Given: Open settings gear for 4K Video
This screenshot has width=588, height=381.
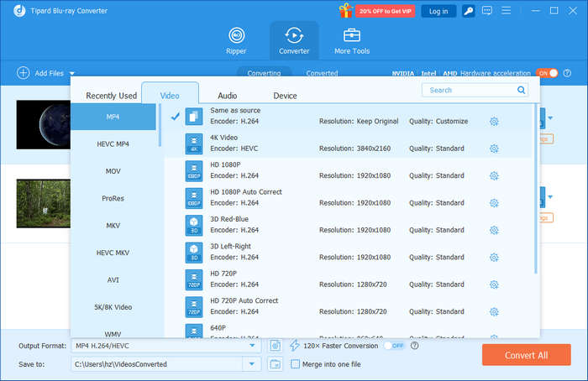Looking at the screenshot, I should [494, 149].
